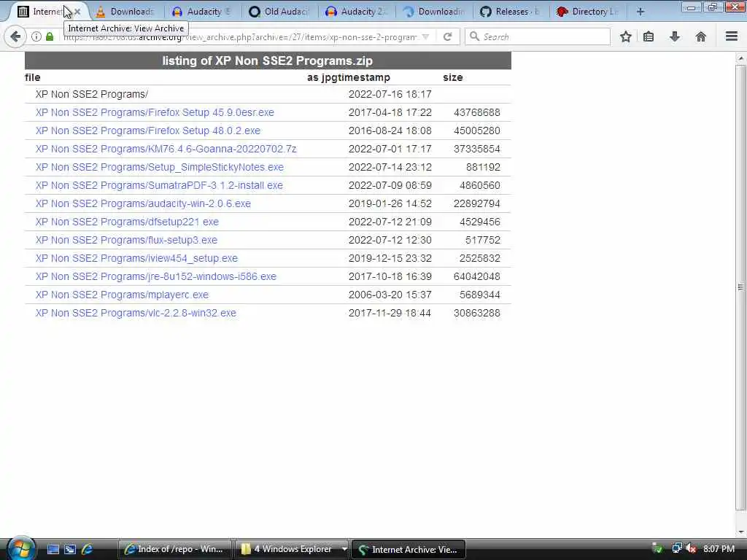The image size is (747, 560).
Task: Click scrollbar up arrow
Action: coord(740,58)
